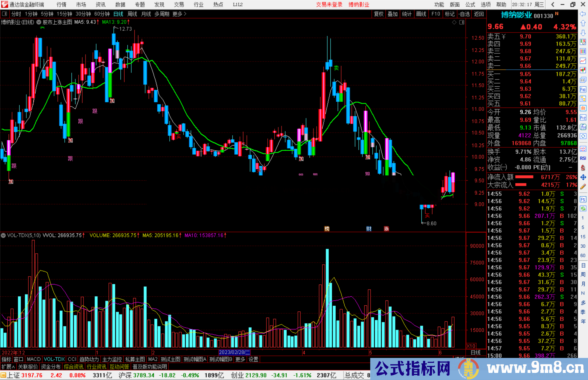Viewport: 588px width, 380px height.
Task: Select the MACD indicator tab
Action: [33, 359]
